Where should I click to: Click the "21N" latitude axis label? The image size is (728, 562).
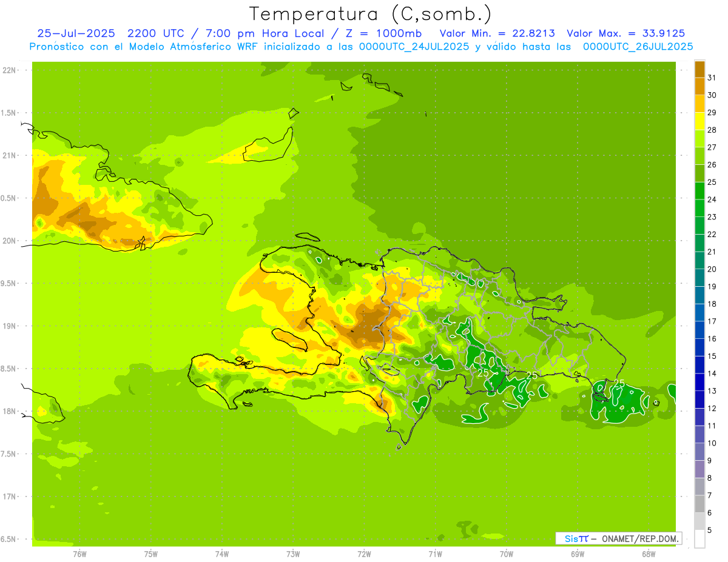pyautogui.click(x=9, y=156)
